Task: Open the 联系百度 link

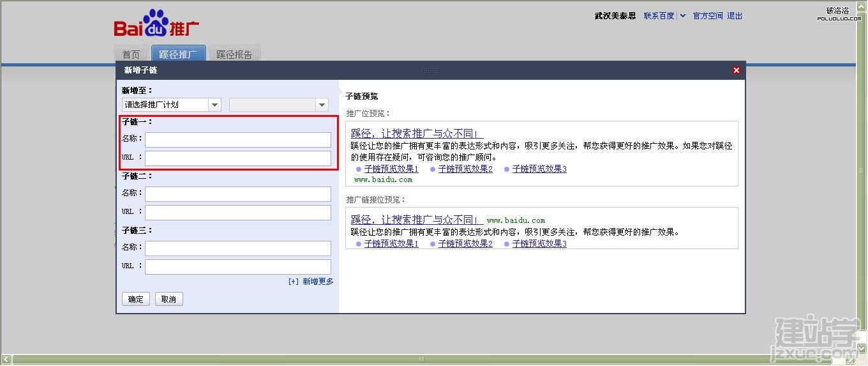Action: [x=659, y=16]
